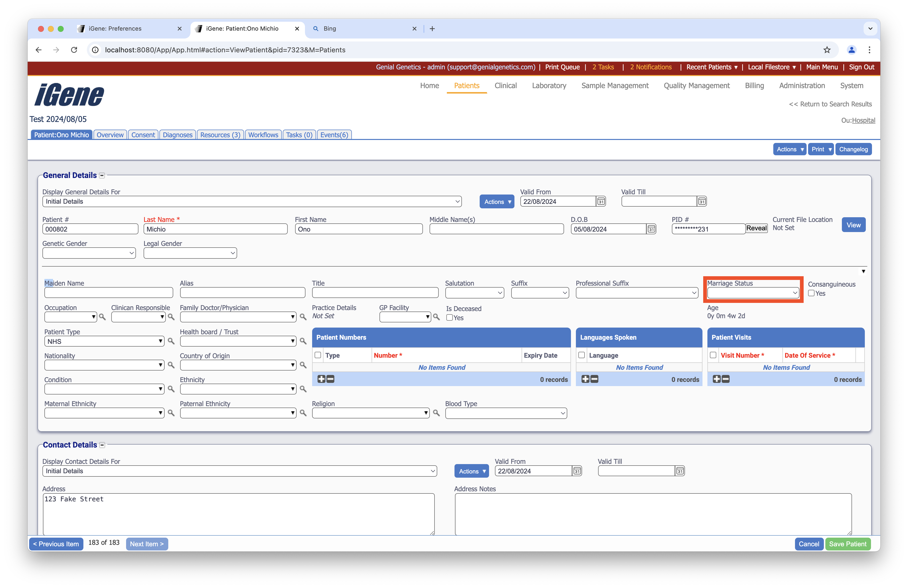
Task: Click add row icon in Patient Numbers
Action: pyautogui.click(x=322, y=379)
